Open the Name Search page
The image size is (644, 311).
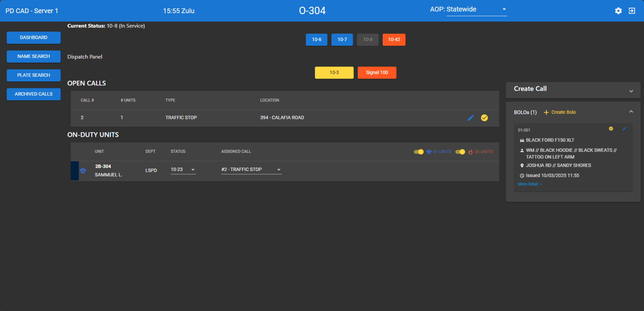34,56
